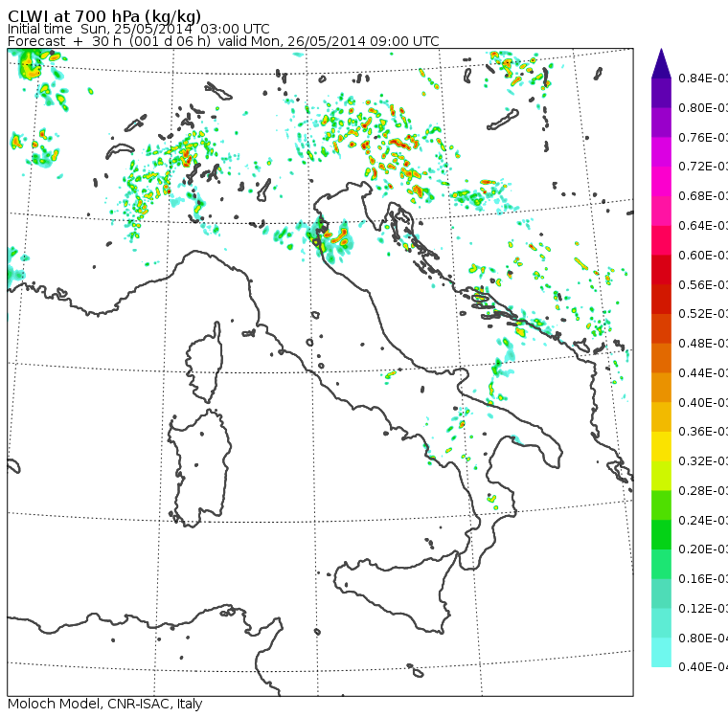This screenshot has width=728, height=717.
Task: Click the 0.12E-03 legend label
Action: [703, 608]
